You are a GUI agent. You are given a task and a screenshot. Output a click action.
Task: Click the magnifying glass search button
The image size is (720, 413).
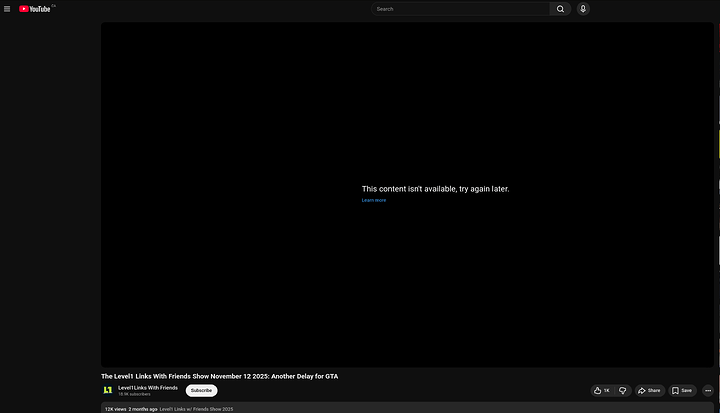(560, 9)
